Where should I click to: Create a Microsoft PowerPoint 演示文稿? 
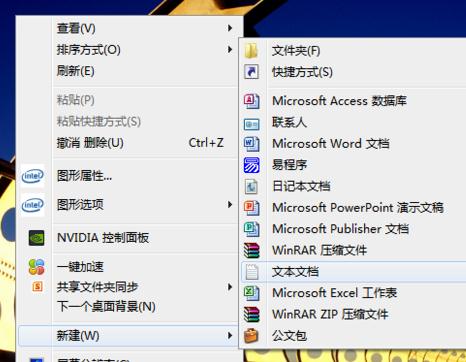click(353, 208)
